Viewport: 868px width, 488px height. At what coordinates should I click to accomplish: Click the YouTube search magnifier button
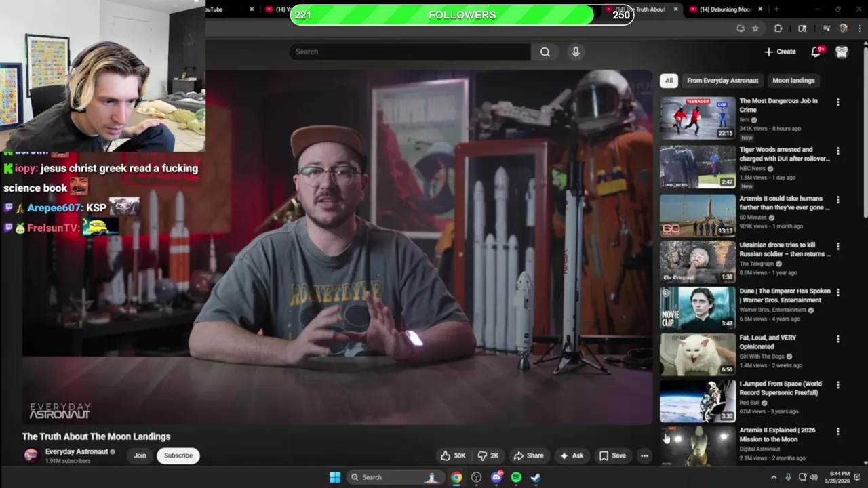tap(545, 52)
